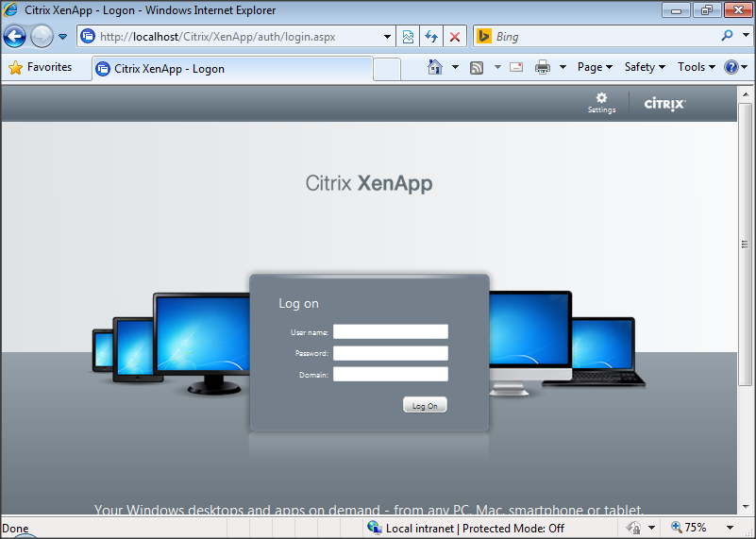Viewport: 756px width, 539px height.
Task: Click into the Password field
Action: click(x=390, y=353)
